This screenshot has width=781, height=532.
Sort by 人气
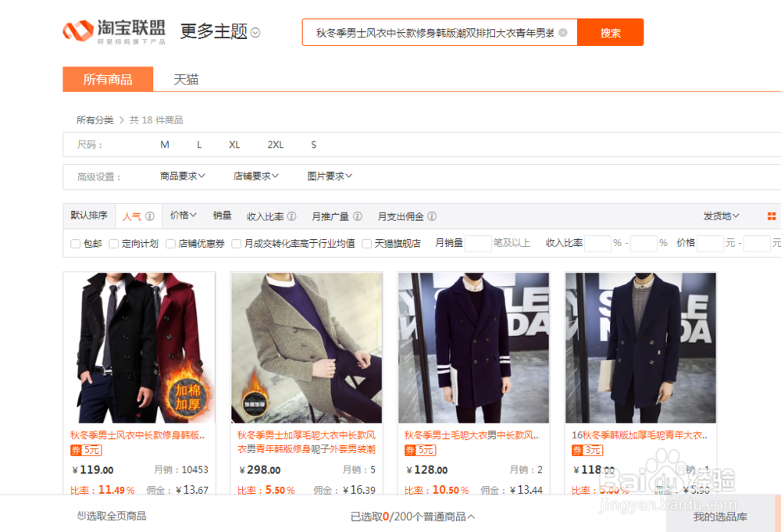click(131, 216)
